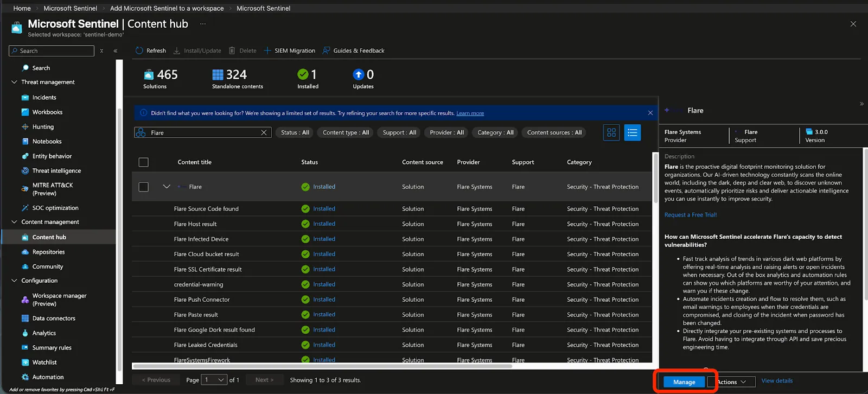Open the View details link
Image resolution: width=868 pixels, height=394 pixels.
777,381
